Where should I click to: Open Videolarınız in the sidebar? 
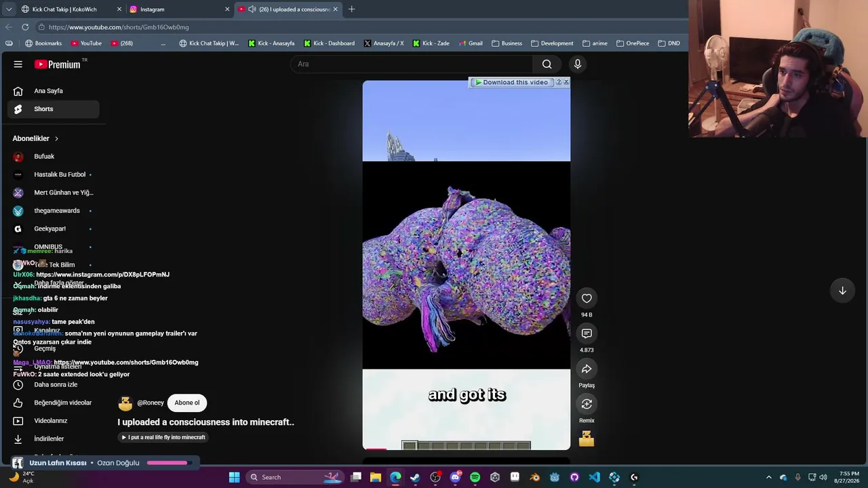(x=54, y=421)
